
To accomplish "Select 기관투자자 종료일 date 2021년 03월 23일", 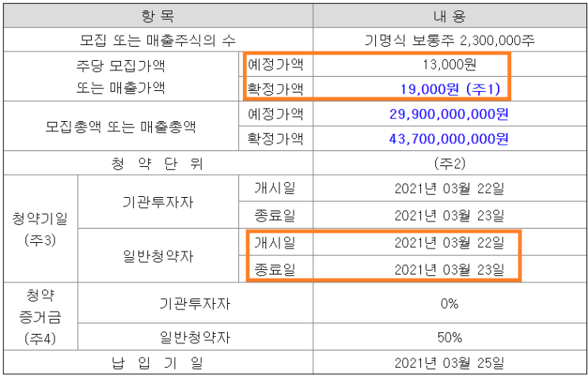I will pyautogui.click(x=450, y=215).
